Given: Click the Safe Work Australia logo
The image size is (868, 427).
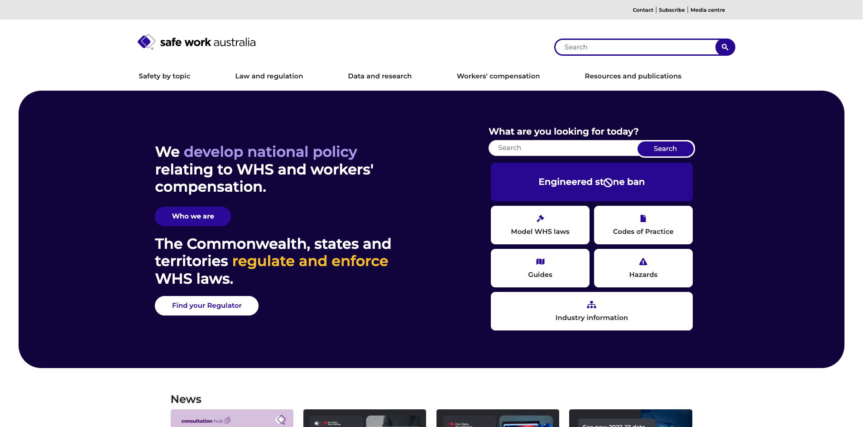Looking at the screenshot, I should (197, 42).
